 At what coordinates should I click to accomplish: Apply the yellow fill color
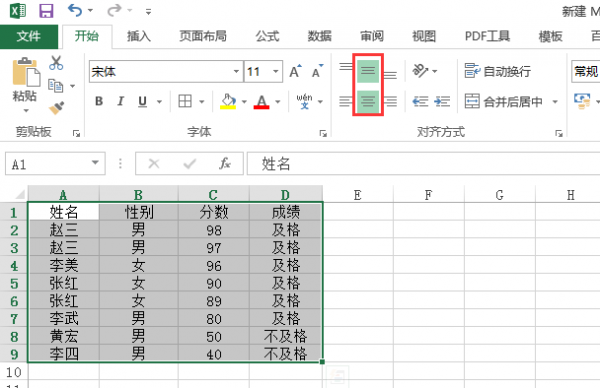point(228,101)
